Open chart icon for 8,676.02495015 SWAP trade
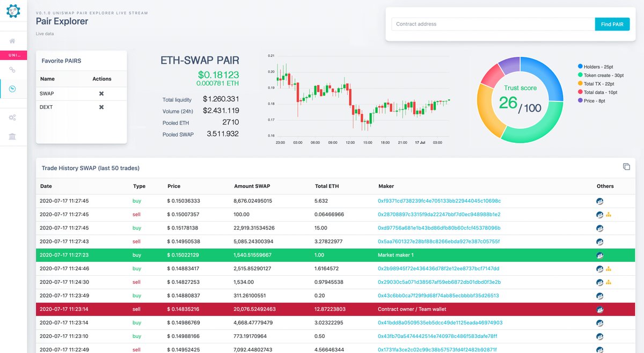This screenshot has width=644, height=353. 600,201
